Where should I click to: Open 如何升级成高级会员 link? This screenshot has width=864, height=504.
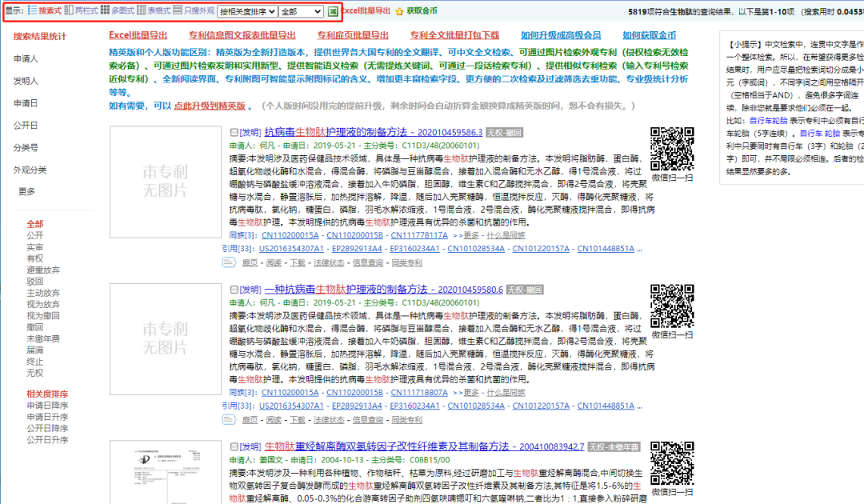(x=561, y=35)
